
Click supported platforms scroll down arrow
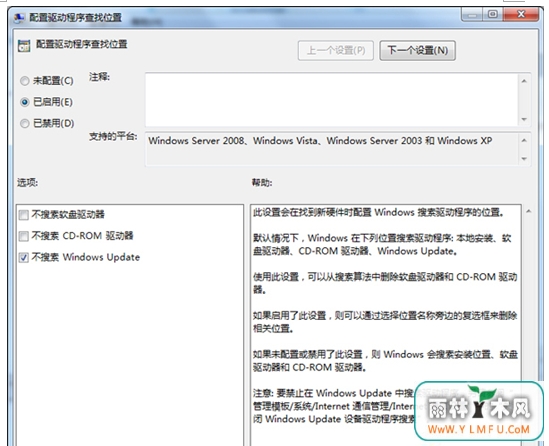point(524,159)
